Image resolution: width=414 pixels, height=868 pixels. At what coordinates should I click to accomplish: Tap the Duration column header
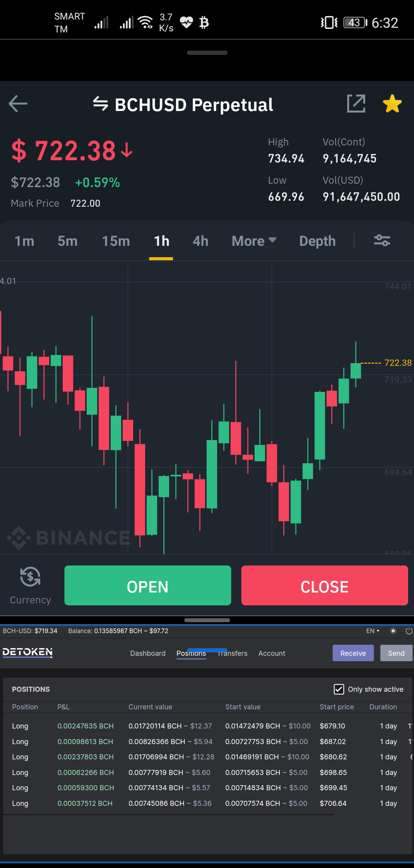[x=383, y=707]
